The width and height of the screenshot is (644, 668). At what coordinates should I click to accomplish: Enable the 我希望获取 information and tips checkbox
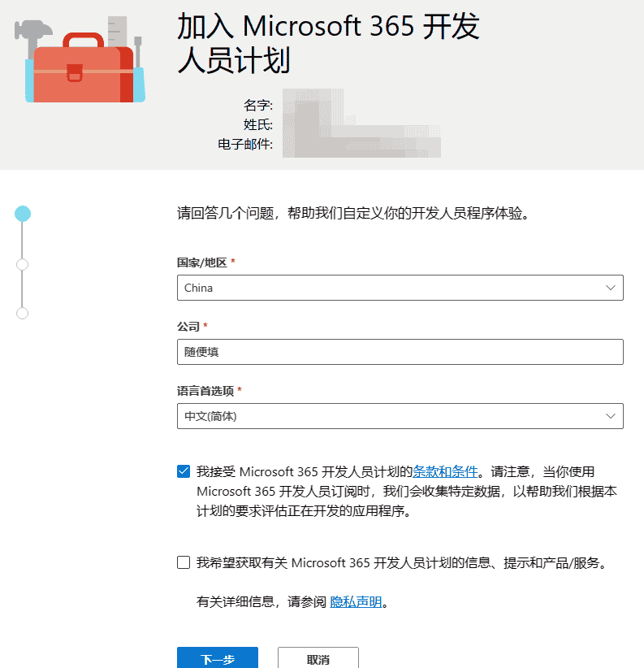184,562
